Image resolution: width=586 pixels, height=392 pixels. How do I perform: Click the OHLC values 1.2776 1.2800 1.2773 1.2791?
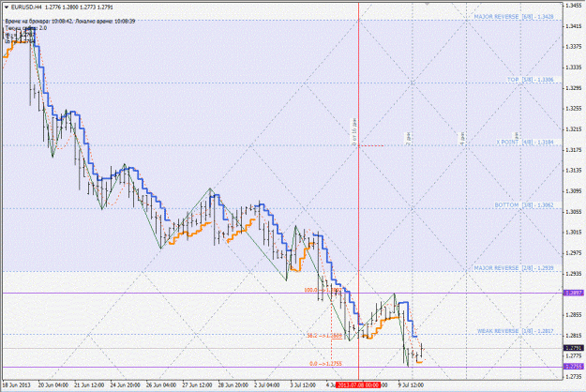tap(79, 8)
